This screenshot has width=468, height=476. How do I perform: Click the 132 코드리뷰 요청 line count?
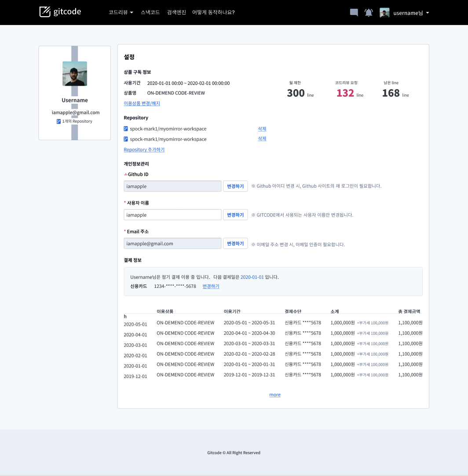pyautogui.click(x=345, y=93)
